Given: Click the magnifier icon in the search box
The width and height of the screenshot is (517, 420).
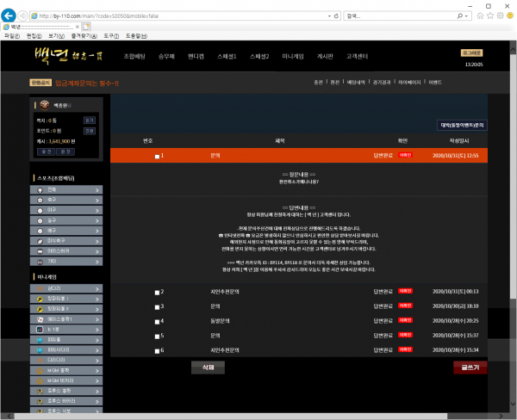Looking at the screenshot, I should [459, 15].
